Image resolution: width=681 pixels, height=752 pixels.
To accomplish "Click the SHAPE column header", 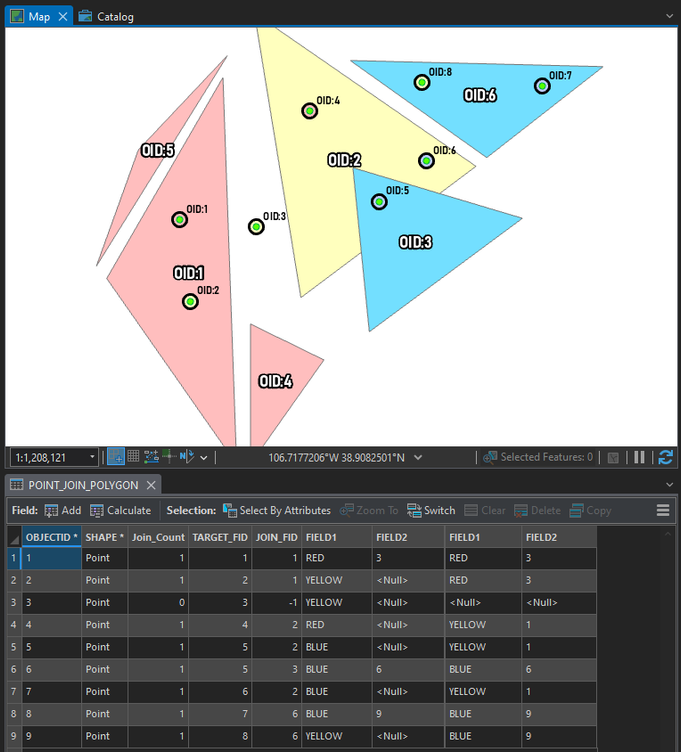I will (x=105, y=537).
